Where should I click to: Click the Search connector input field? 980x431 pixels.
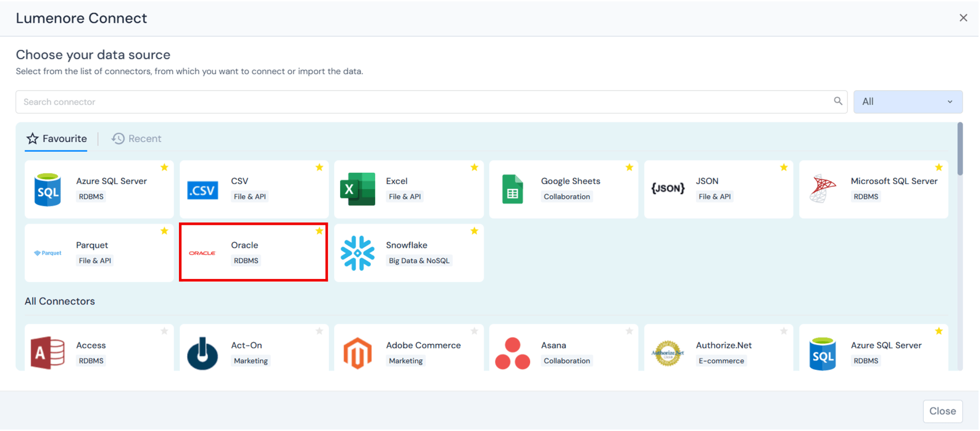pos(431,102)
